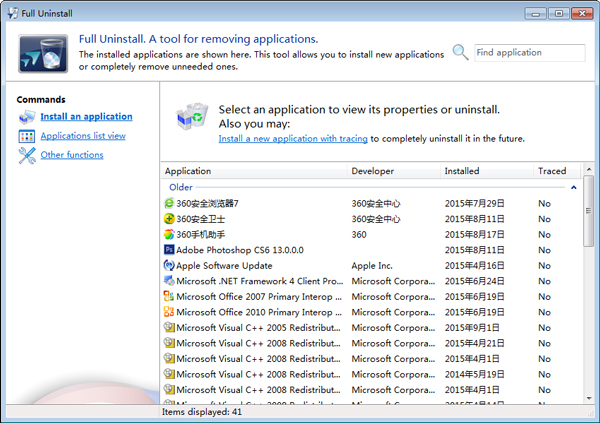Click the Microsoft Office 2010 Primary Interop icon

(169, 312)
